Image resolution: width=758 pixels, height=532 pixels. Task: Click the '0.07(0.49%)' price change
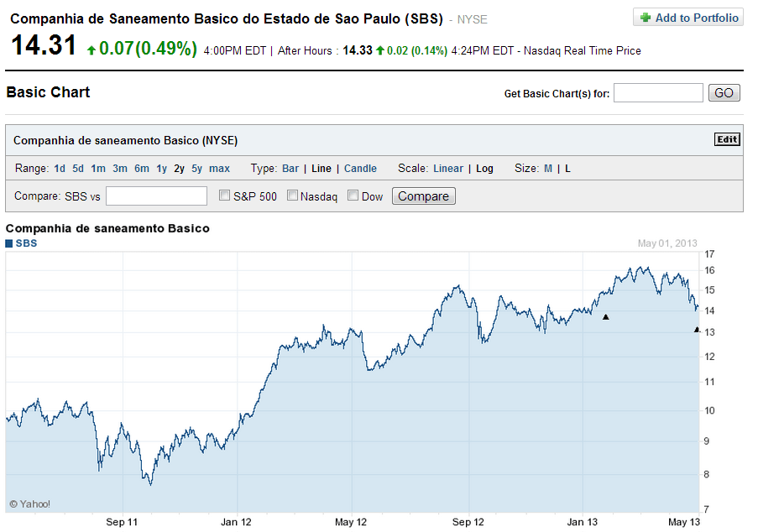(148, 49)
